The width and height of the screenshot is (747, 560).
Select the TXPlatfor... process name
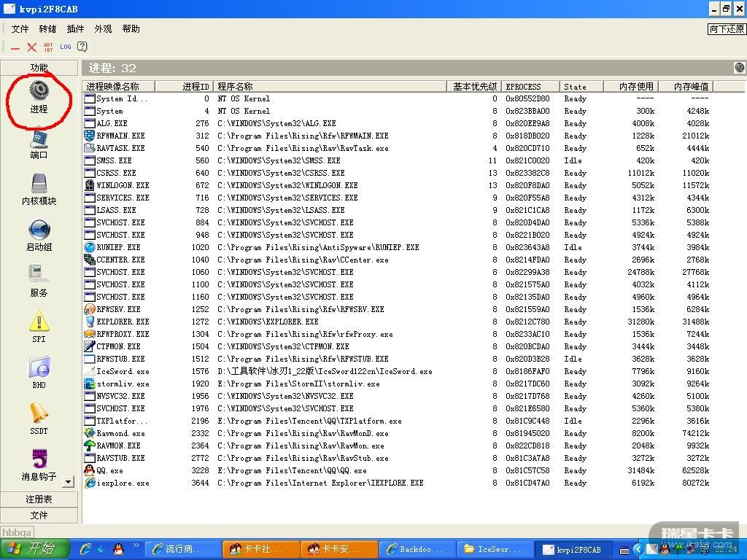click(x=122, y=421)
